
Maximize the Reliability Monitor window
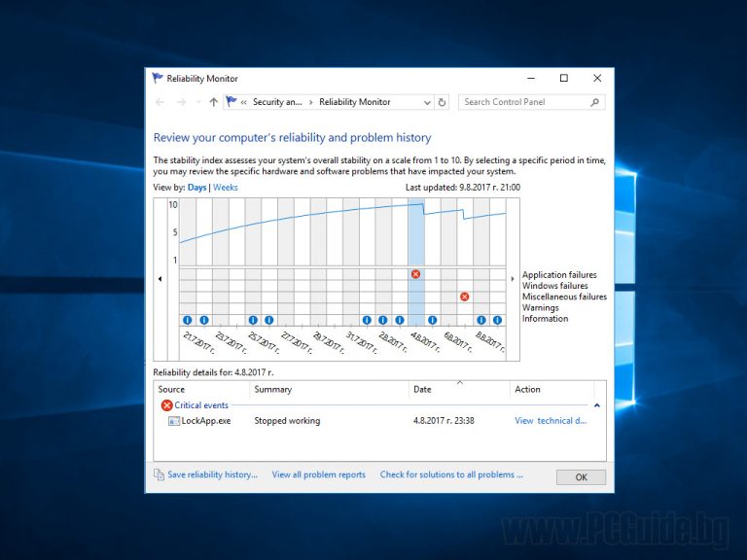(564, 78)
